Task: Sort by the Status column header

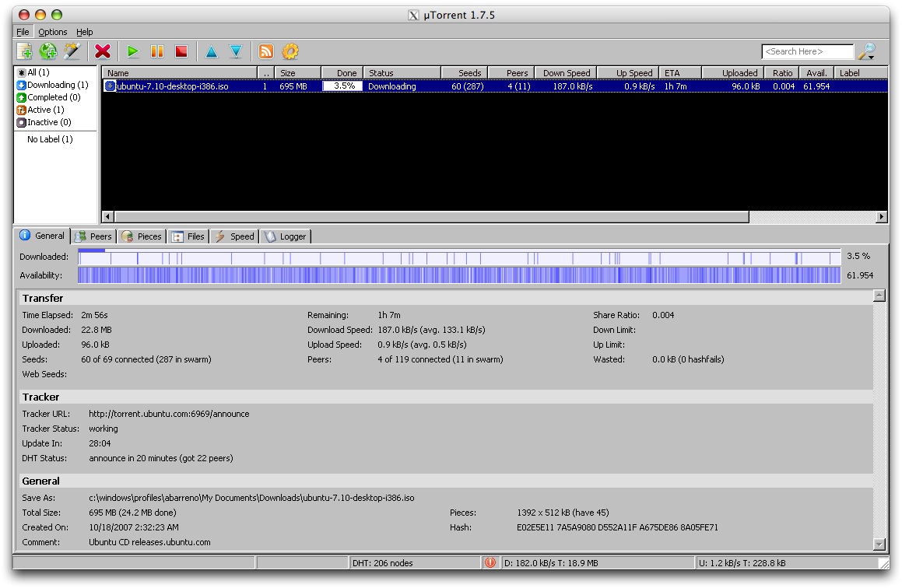Action: 402,73
